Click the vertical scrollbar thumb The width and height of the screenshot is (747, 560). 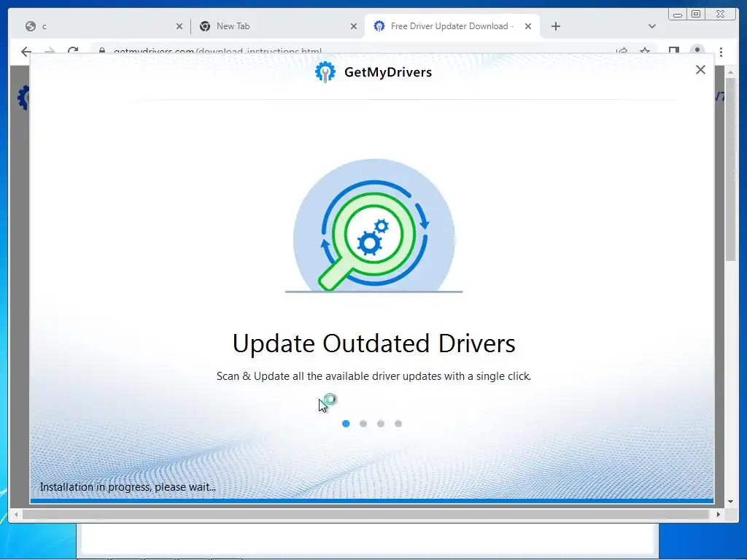(x=730, y=168)
